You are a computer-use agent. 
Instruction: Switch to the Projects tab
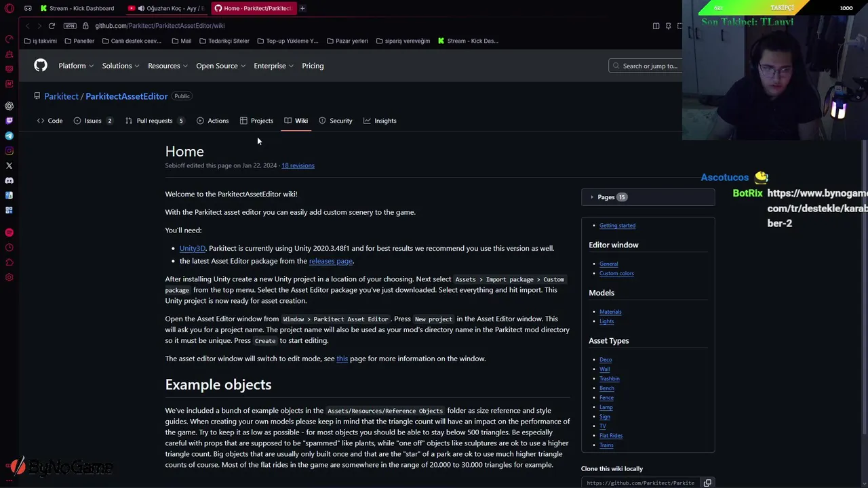point(256,121)
